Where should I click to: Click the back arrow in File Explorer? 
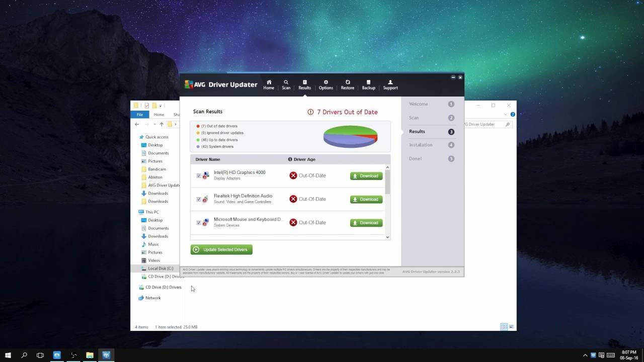pyautogui.click(x=137, y=124)
